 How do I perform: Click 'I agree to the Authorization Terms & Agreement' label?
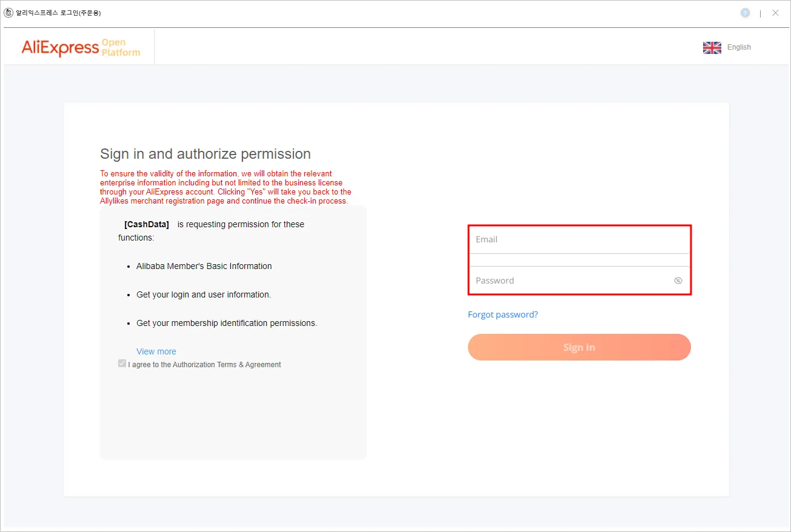(x=205, y=365)
